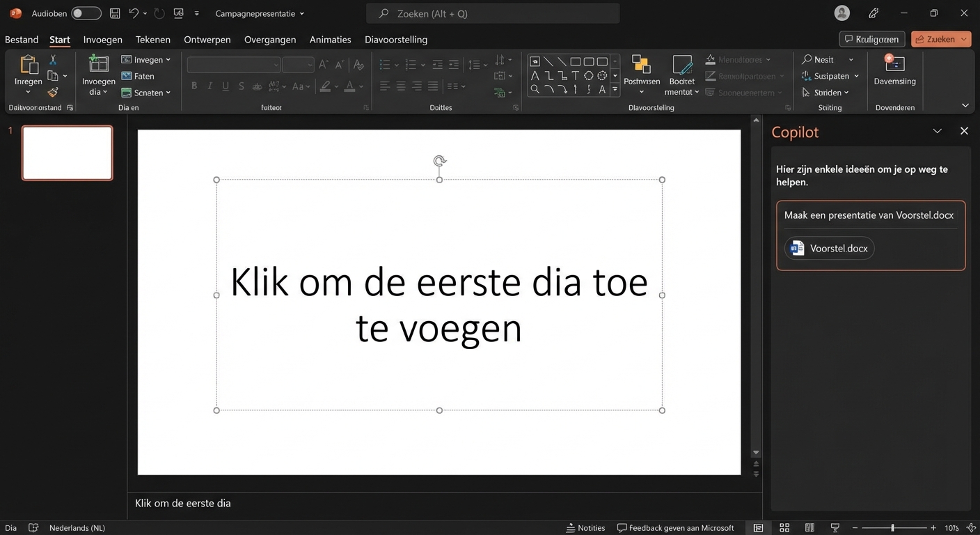Screen dimensions: 980x535
Task: Select slide 1 thumbnail in slide panel
Action: (x=67, y=152)
